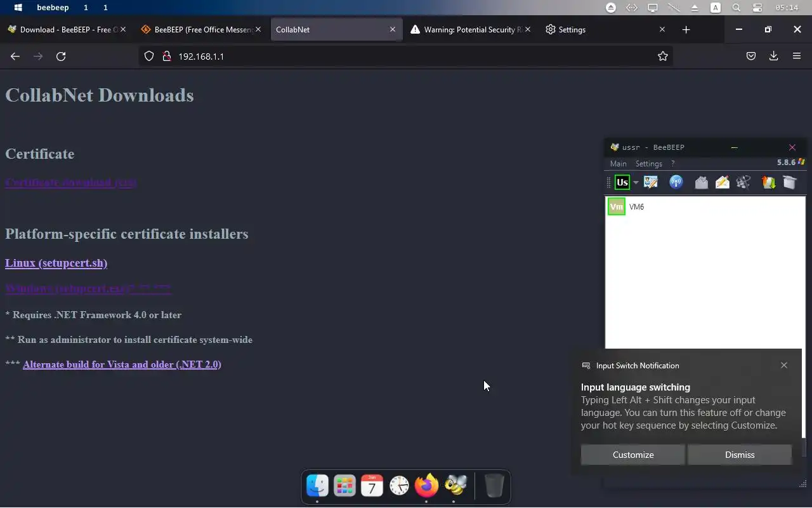Open the Firefox hamburger application menu

[797, 57]
